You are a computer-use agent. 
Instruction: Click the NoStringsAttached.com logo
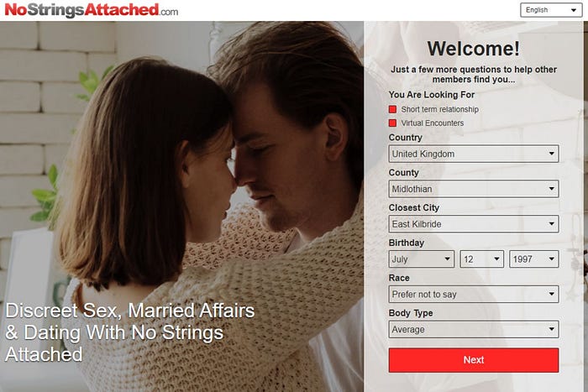[x=91, y=10]
